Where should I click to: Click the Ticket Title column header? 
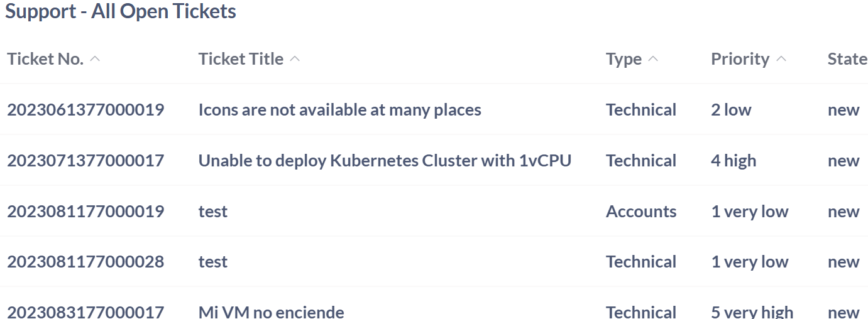tap(241, 59)
